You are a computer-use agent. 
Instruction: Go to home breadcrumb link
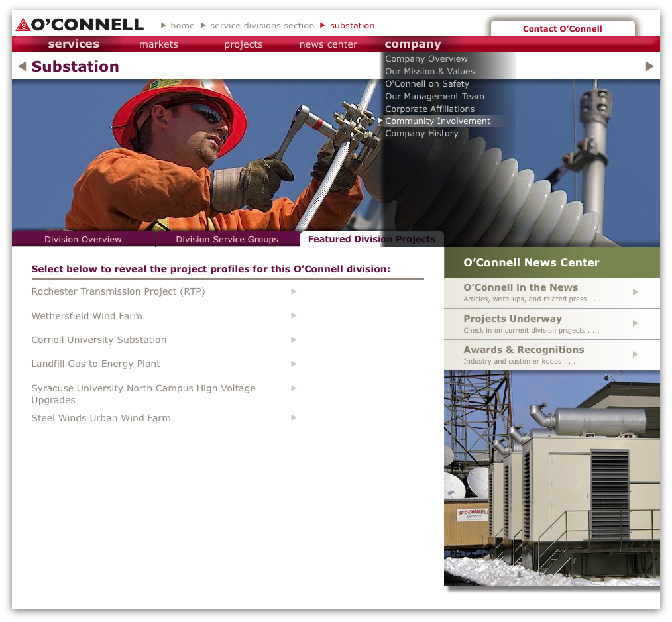point(182,26)
